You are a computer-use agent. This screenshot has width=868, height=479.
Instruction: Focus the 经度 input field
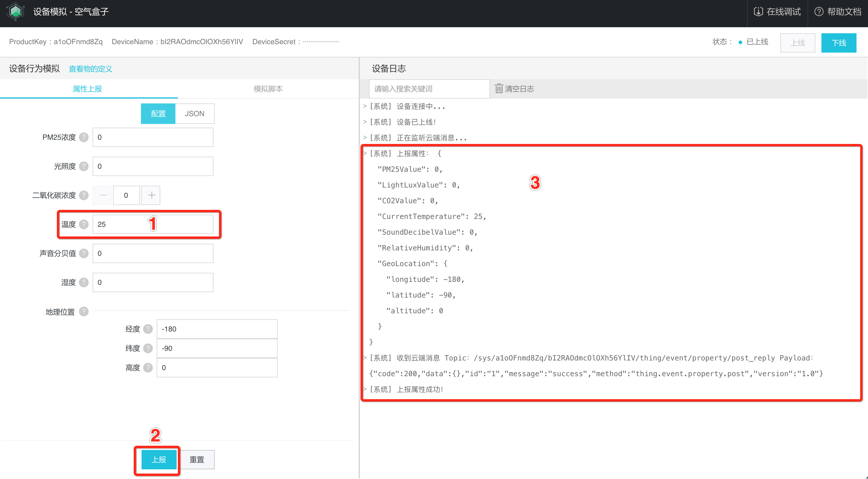(217, 329)
